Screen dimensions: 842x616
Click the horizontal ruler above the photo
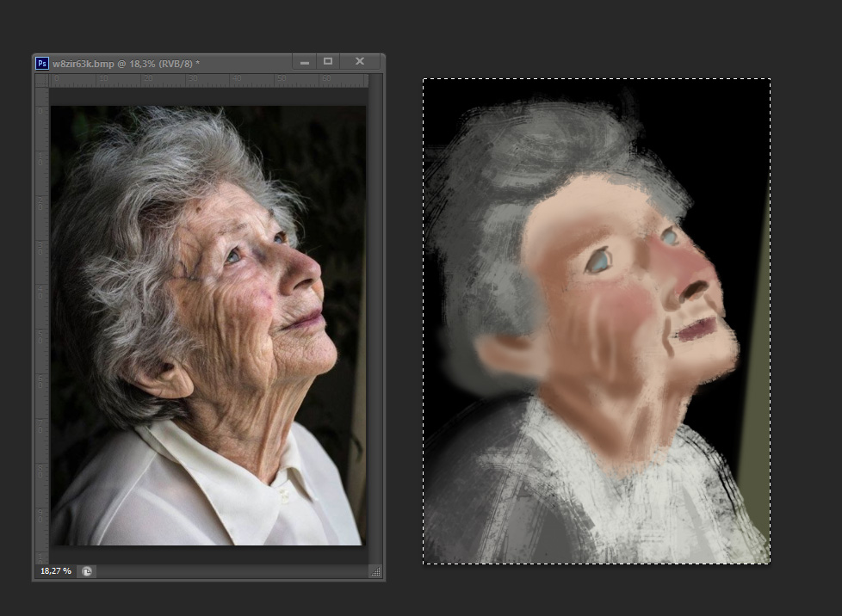click(x=207, y=80)
